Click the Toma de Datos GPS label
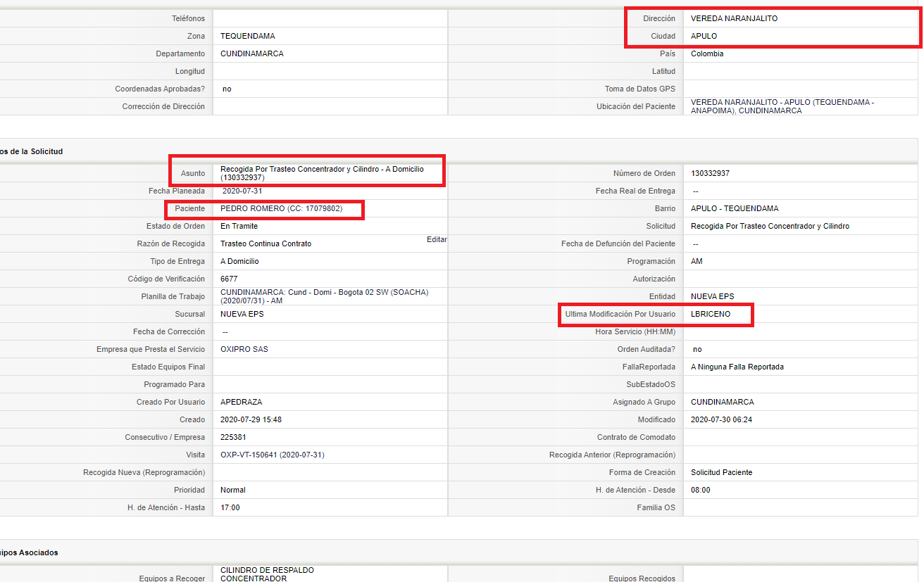The height and width of the screenshot is (582, 924). click(x=640, y=89)
